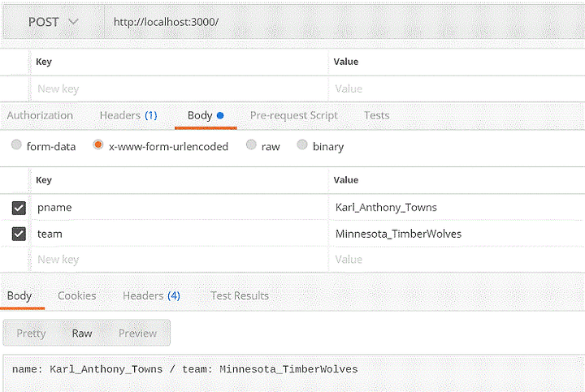This screenshot has width=585, height=392.
Task: Open the response Headers (4) tab
Action: pos(151,296)
